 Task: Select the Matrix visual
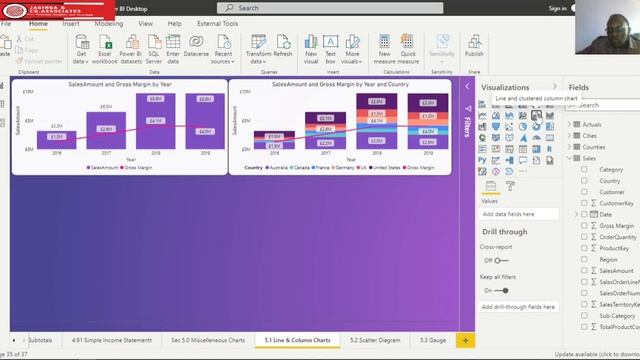tap(536, 149)
